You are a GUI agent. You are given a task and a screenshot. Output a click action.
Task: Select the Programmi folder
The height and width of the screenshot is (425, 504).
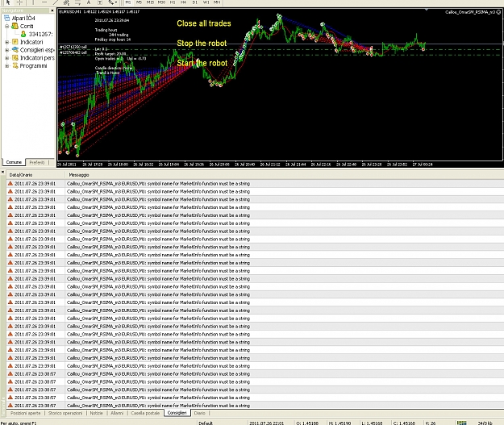[x=33, y=66]
